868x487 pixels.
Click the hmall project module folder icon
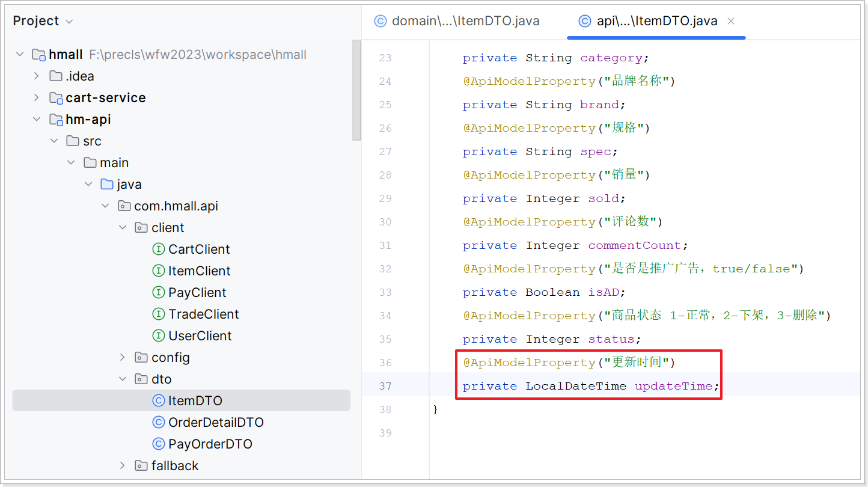coord(39,55)
